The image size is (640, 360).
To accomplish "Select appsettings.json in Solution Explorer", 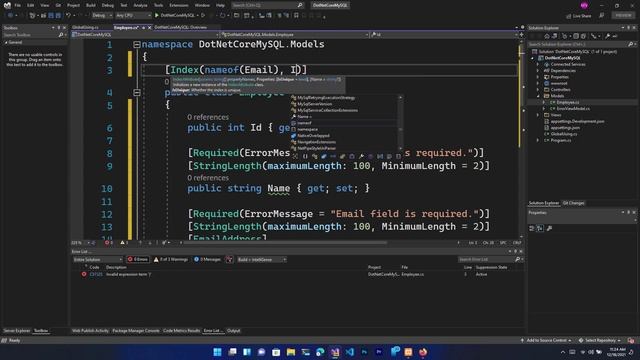I will click(x=565, y=128).
